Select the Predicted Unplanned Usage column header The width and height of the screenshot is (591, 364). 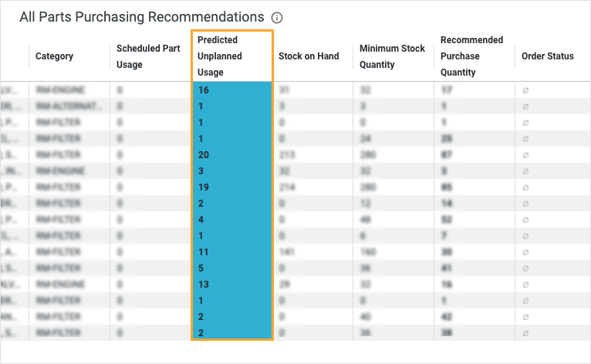pos(220,56)
